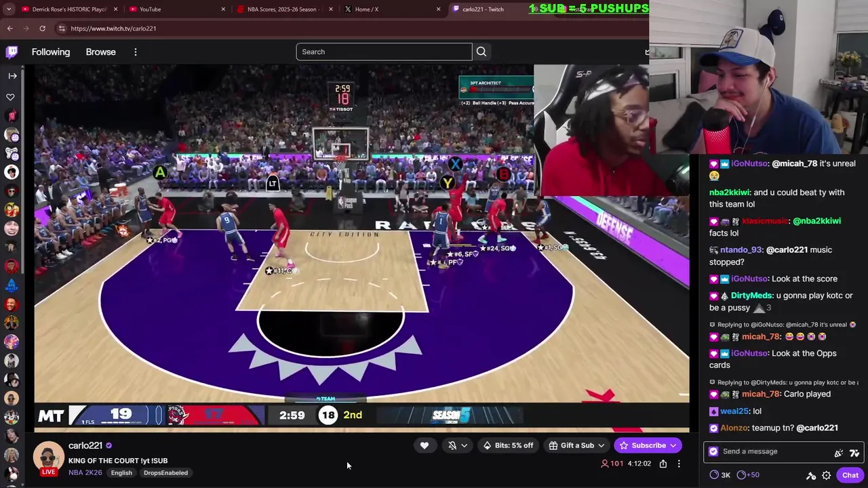
Task: Click the chat moderation sword icon
Action: click(x=811, y=475)
